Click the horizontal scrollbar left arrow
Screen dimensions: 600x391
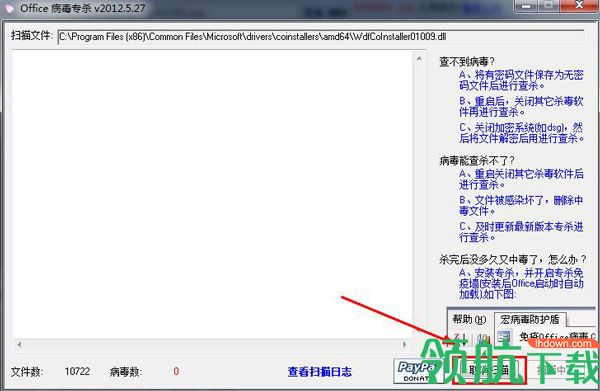point(20,344)
